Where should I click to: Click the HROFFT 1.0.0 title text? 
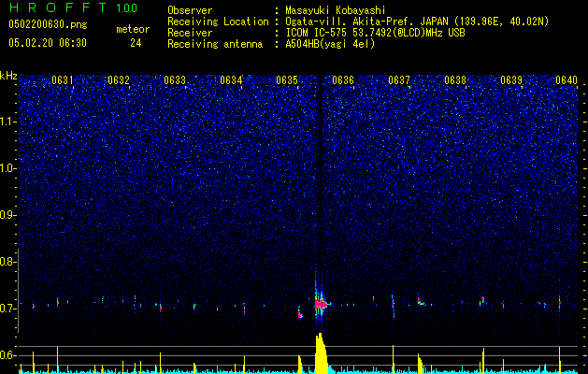(73, 7)
